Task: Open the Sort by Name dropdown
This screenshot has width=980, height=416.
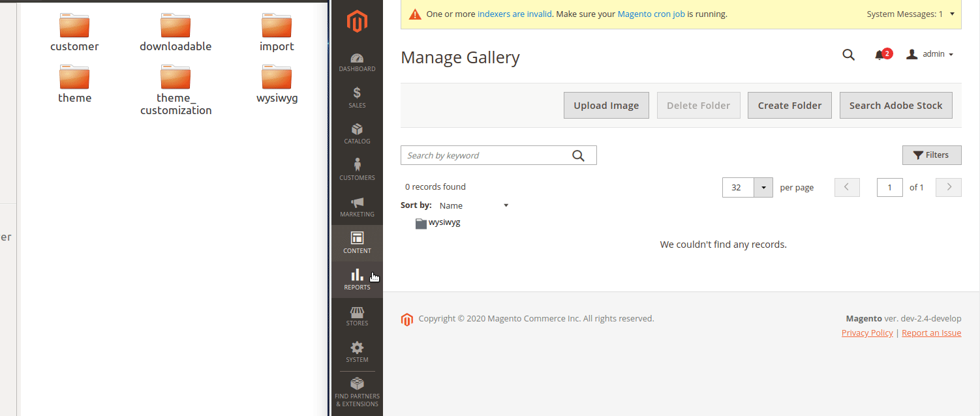Action: [x=472, y=205]
